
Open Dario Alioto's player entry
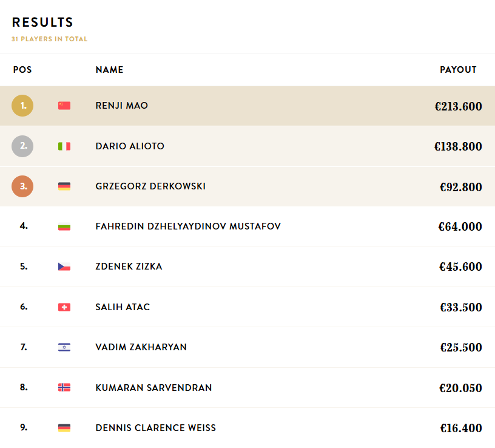[x=130, y=146]
